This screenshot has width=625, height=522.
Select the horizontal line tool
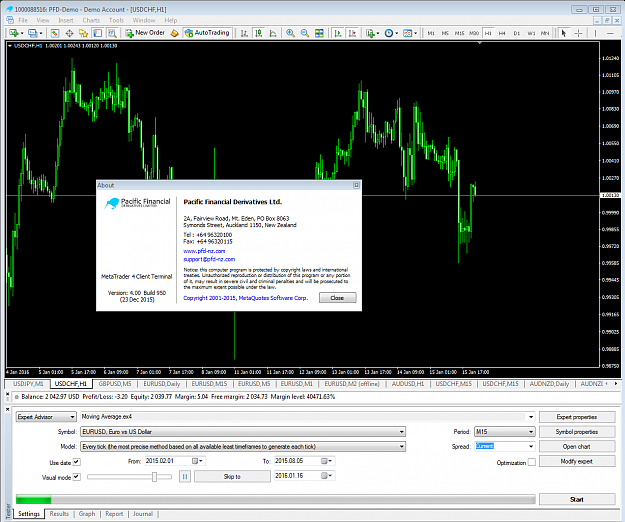coord(610,33)
